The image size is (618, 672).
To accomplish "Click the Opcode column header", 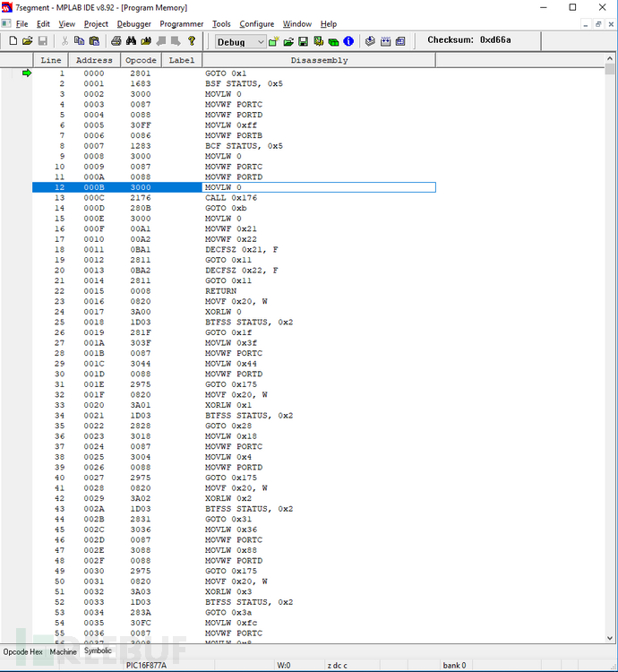I will (x=141, y=60).
